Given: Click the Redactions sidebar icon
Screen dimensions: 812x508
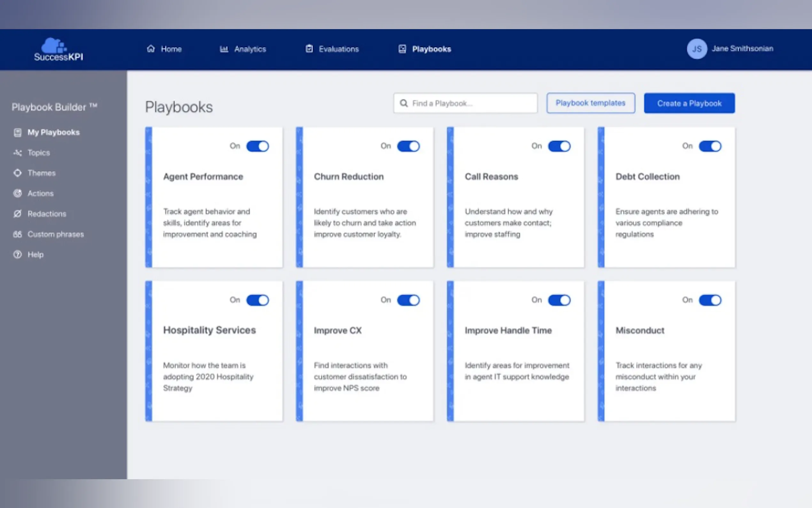Looking at the screenshot, I should pyautogui.click(x=18, y=214).
